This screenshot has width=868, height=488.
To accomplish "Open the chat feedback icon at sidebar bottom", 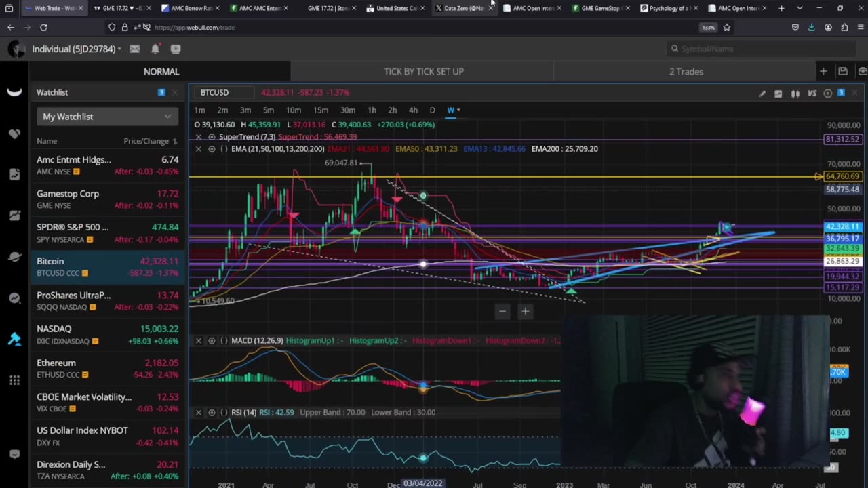I will [x=14, y=454].
